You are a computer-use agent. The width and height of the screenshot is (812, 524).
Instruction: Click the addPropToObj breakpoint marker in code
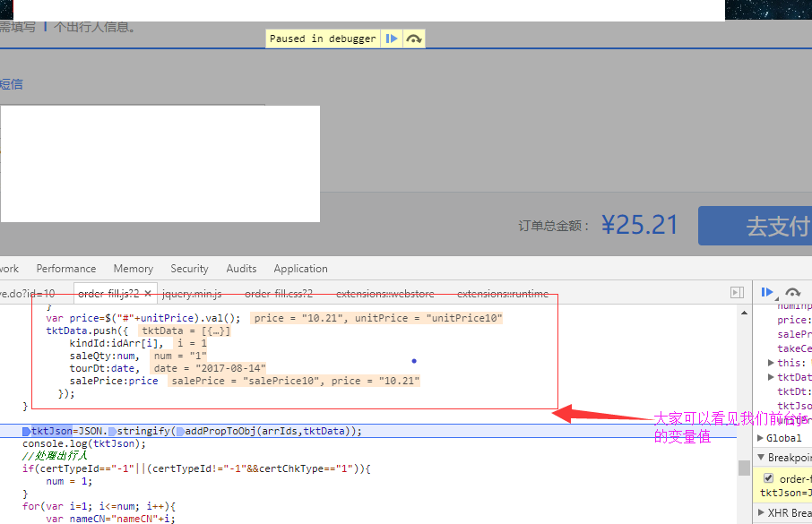pos(180,432)
